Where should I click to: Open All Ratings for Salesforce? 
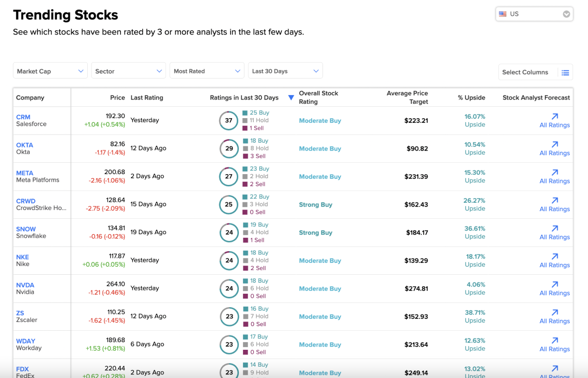point(555,125)
